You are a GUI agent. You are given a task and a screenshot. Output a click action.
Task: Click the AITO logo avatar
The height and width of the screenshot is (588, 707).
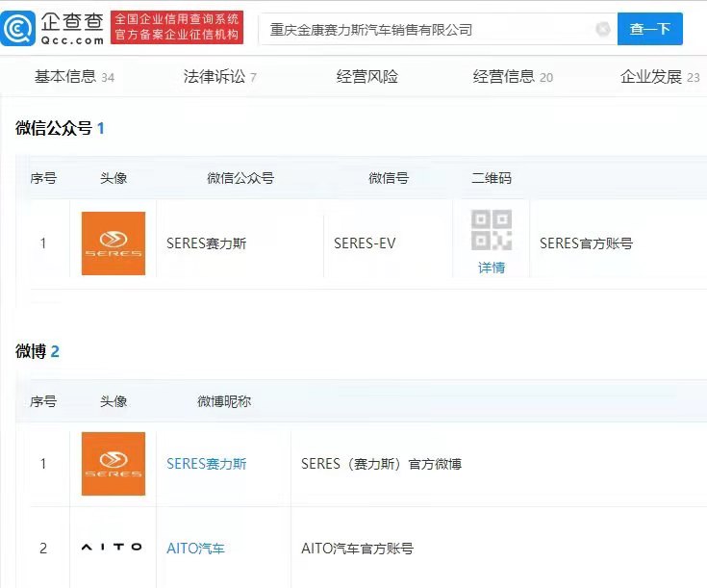point(112,547)
